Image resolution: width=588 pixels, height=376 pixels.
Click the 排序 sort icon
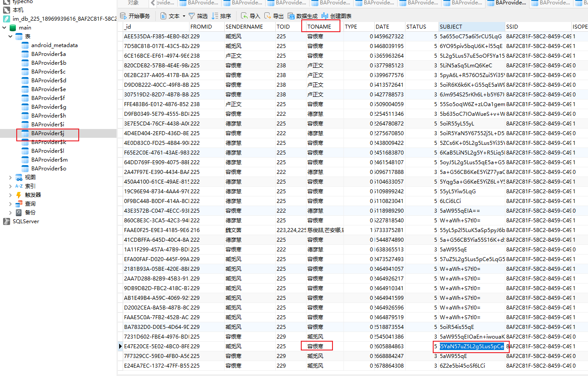pyautogui.click(x=215, y=16)
